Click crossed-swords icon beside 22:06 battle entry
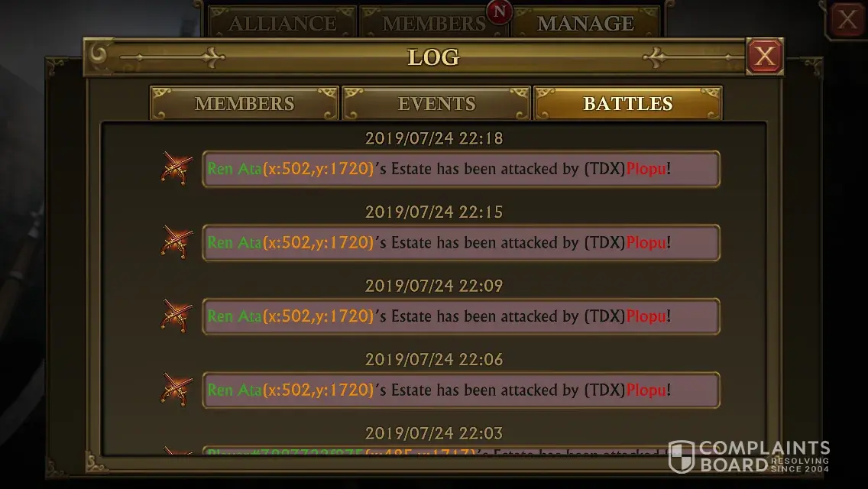The height and width of the screenshot is (489, 868). 177,390
